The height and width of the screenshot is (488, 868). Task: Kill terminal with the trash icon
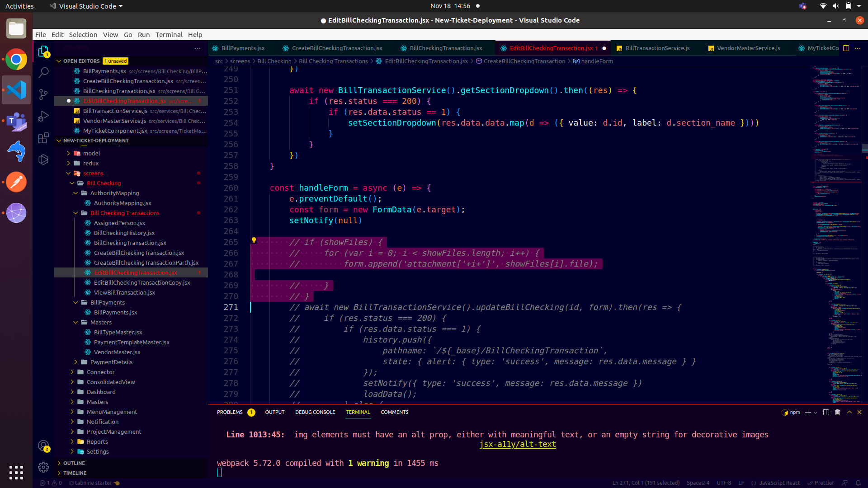point(837,412)
